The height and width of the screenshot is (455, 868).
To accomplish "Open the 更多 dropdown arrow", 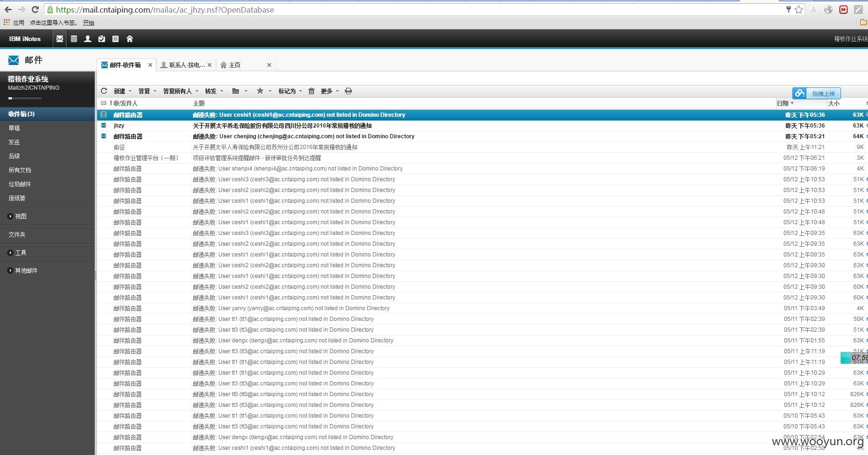I will pos(337,91).
